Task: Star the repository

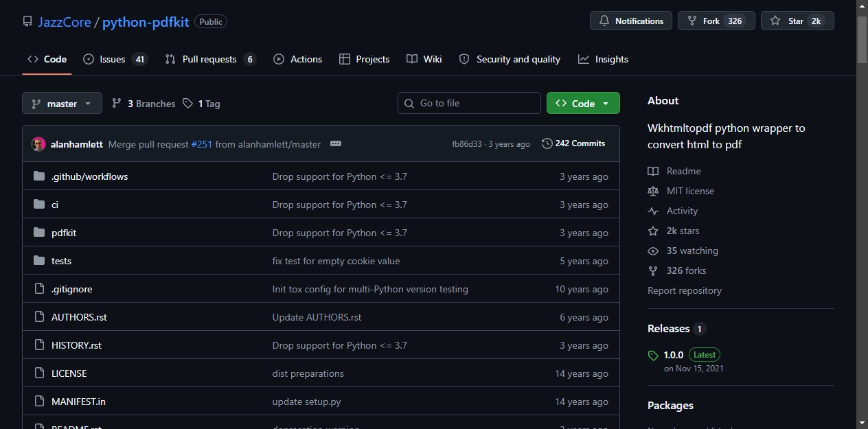Action: (x=797, y=21)
